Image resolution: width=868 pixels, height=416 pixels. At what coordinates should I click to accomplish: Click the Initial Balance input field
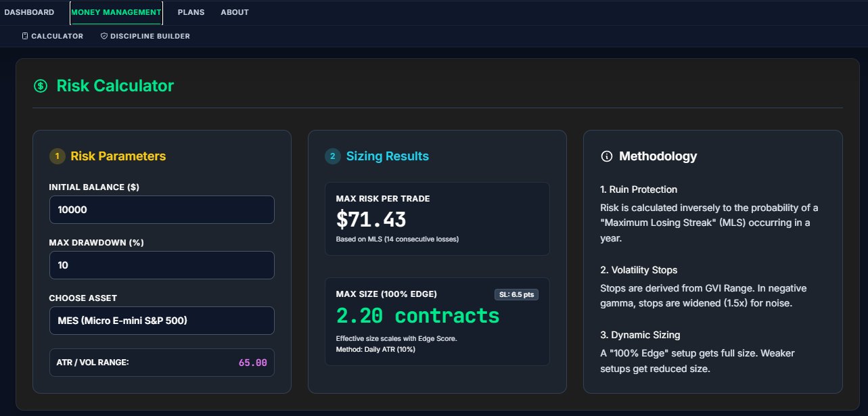162,210
